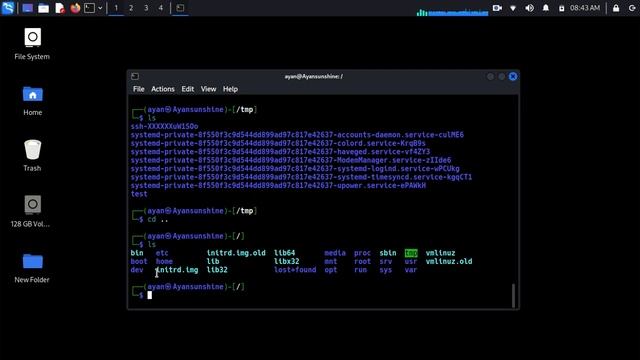Maximize the terminal window
The width and height of the screenshot is (640, 360).
pos(502,76)
